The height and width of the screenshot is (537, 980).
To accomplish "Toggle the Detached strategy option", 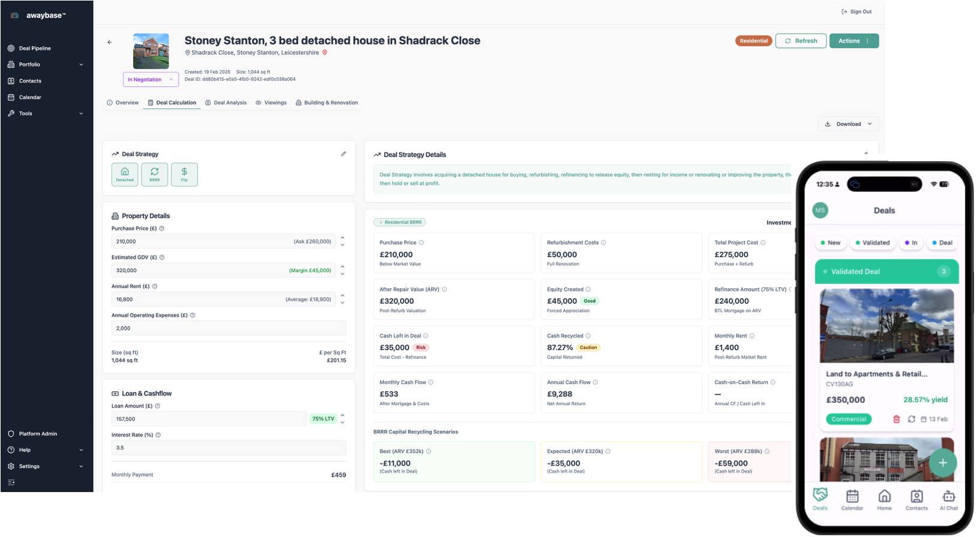I will pos(125,174).
